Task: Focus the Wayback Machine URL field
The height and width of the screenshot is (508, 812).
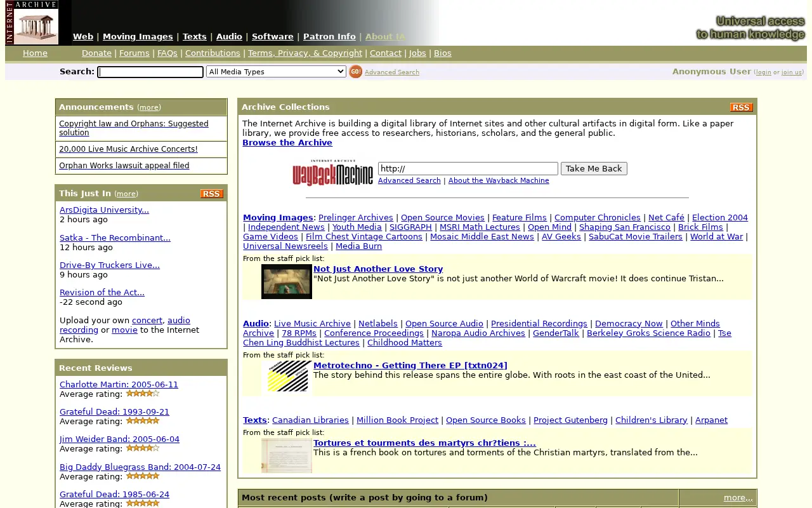Action: (x=468, y=168)
